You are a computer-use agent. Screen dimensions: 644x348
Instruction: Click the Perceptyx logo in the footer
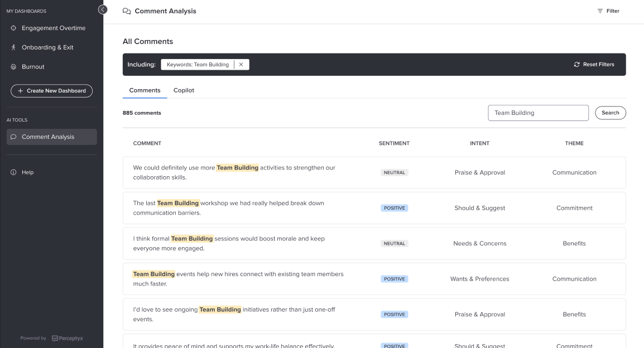[x=68, y=338]
